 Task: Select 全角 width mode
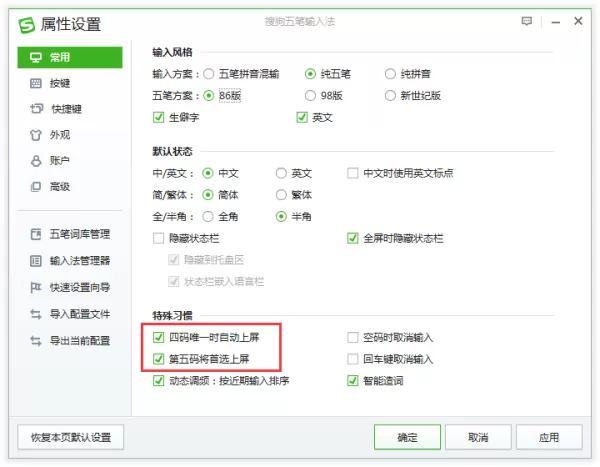[x=207, y=217]
